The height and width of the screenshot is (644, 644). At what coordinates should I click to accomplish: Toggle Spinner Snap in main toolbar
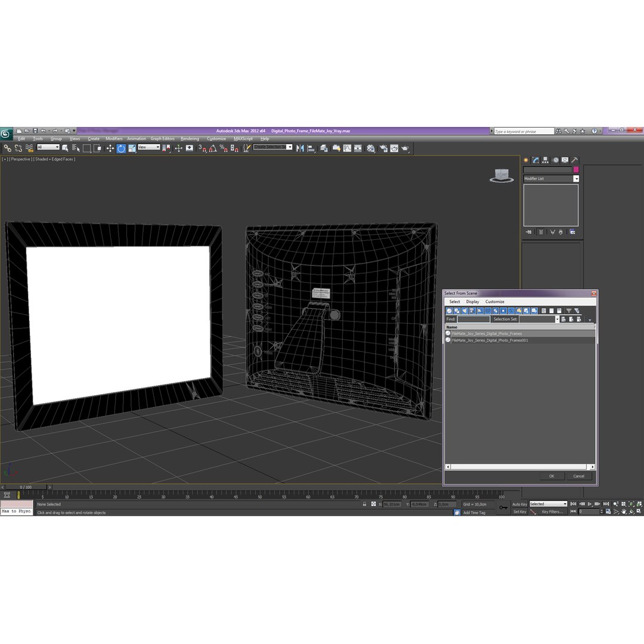pos(234,148)
